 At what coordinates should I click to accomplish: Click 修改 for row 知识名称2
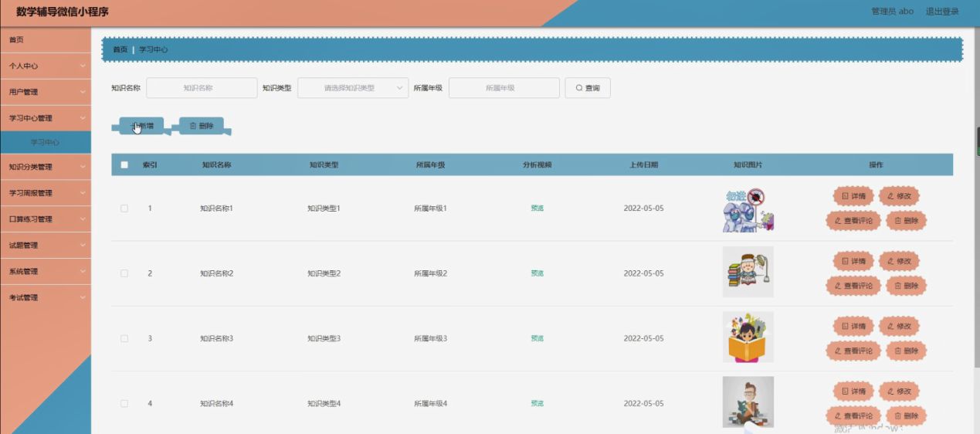tap(899, 261)
